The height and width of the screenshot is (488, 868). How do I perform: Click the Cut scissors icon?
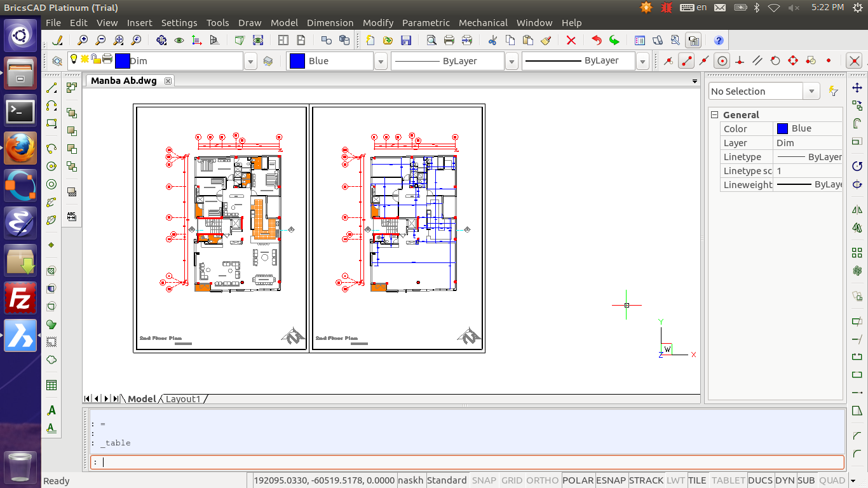[492, 40]
